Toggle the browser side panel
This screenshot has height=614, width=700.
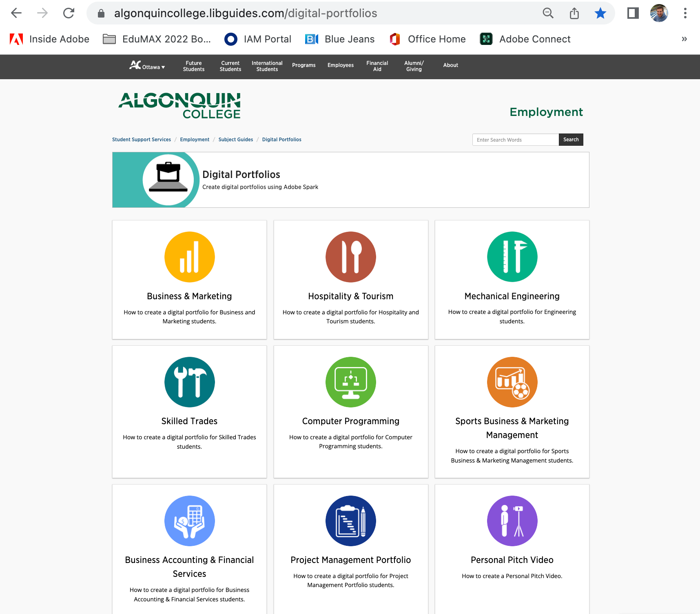633,13
